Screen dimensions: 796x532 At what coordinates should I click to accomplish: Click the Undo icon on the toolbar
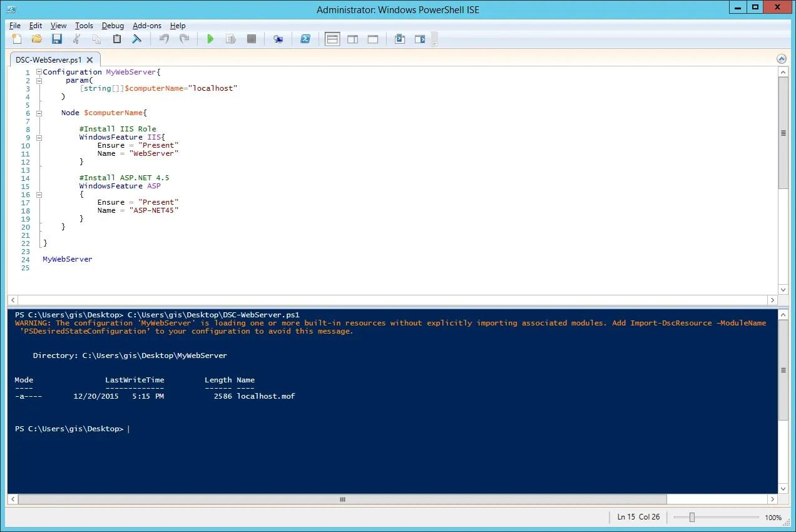(163, 39)
